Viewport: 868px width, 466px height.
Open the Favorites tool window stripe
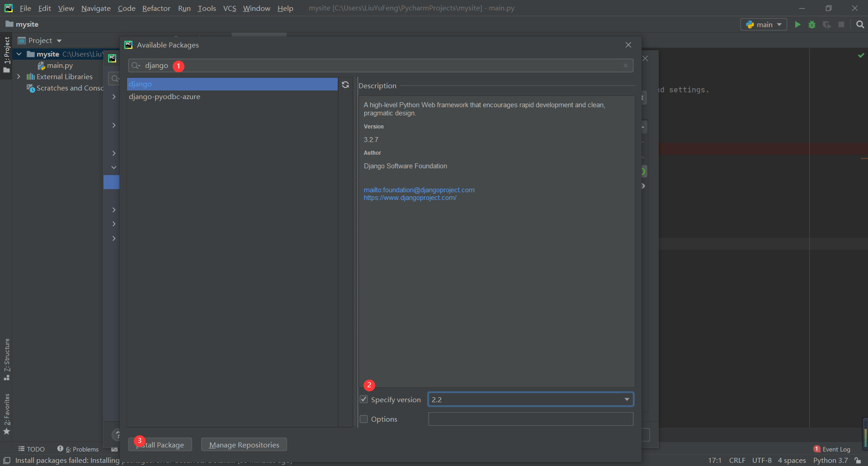[x=6, y=414]
